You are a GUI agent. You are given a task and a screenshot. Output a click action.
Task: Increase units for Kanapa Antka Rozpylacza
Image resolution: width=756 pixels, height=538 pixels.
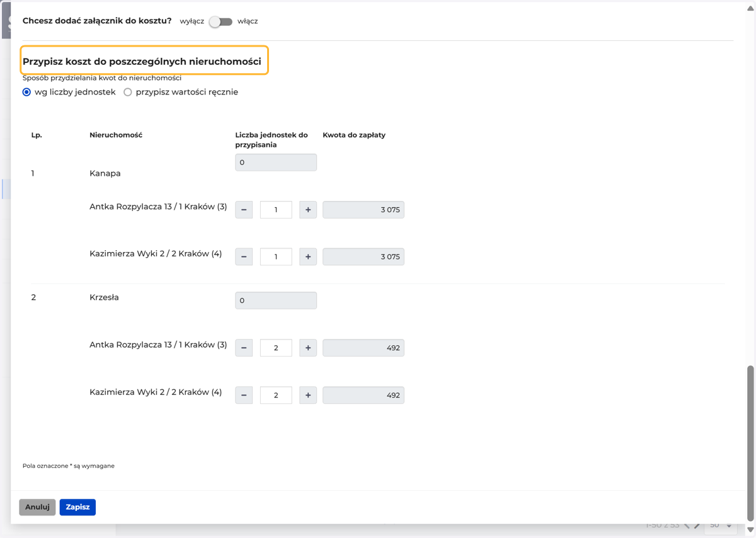(308, 210)
